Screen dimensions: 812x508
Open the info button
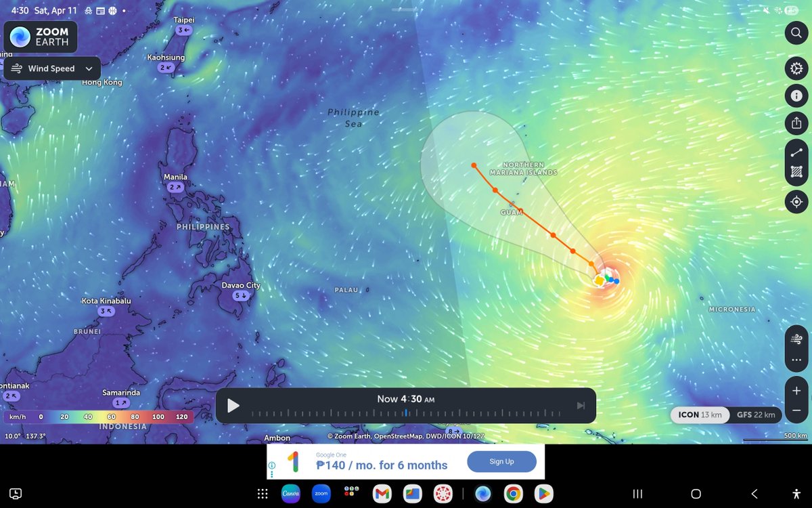click(x=796, y=96)
